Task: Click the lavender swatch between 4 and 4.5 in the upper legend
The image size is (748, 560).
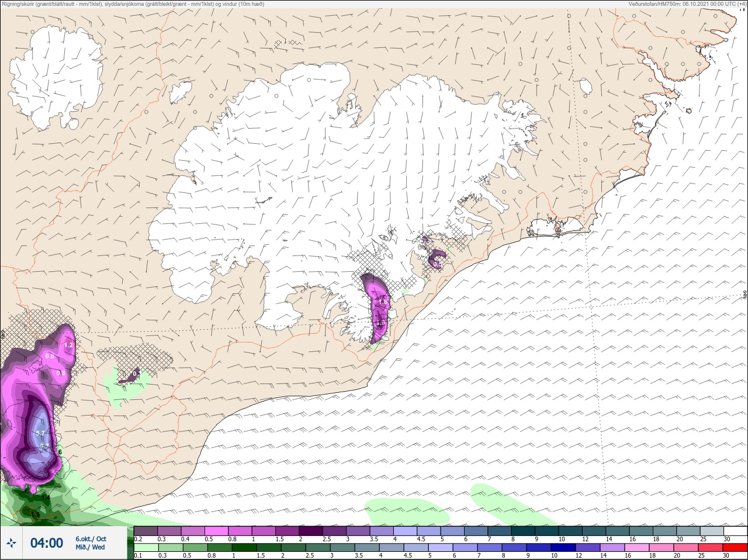Action: [405, 531]
